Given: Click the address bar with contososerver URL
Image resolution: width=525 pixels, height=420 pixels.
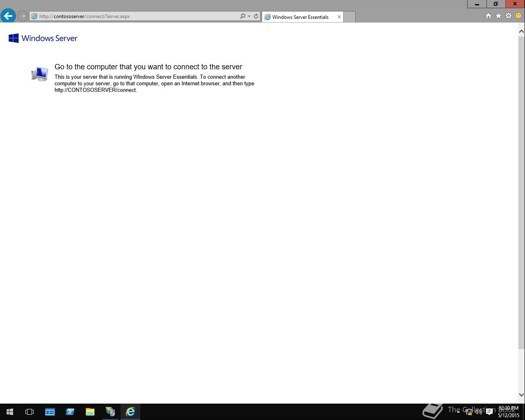Looking at the screenshot, I should (x=135, y=16).
